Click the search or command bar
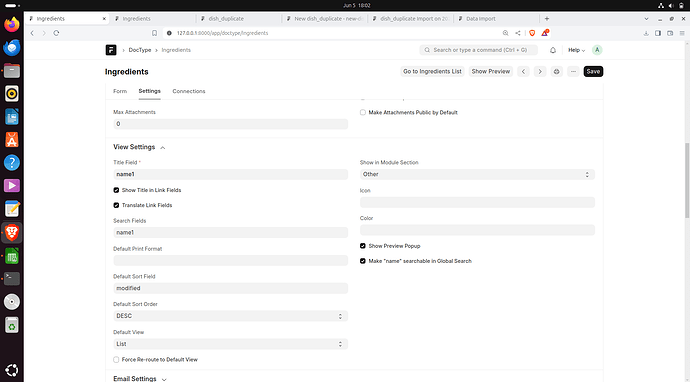 478,50
